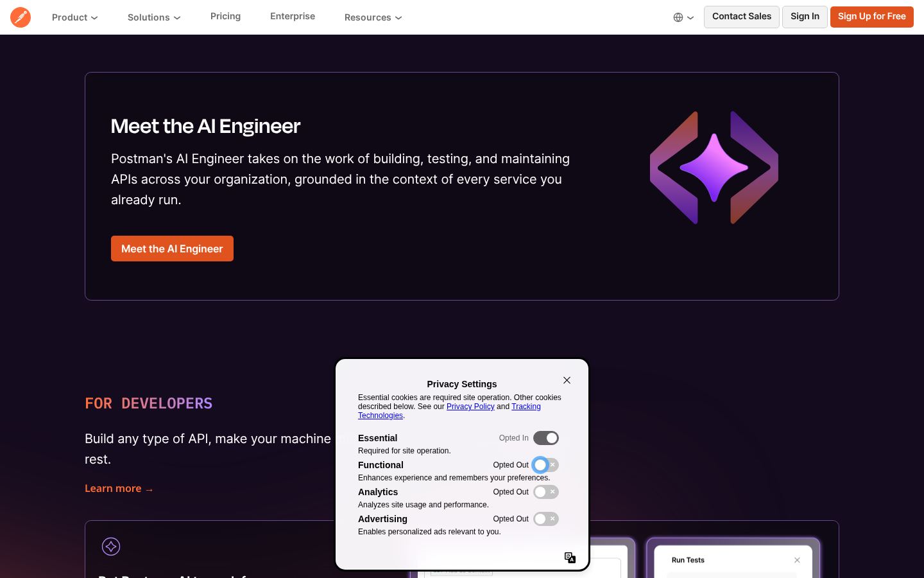
Task: Enable Functional cookies toggle
Action: tap(546, 465)
